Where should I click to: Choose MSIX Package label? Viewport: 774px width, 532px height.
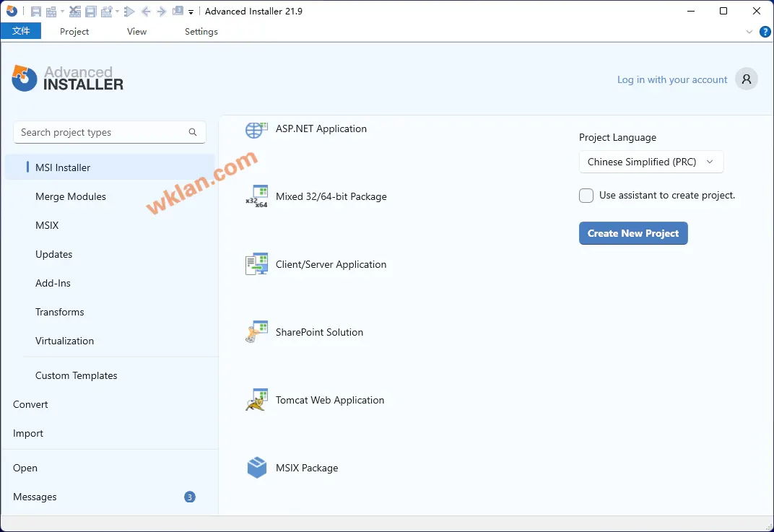pyautogui.click(x=307, y=468)
